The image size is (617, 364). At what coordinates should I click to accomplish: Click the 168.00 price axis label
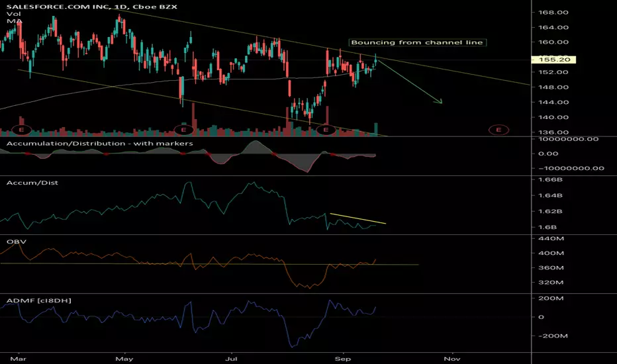[553, 12]
